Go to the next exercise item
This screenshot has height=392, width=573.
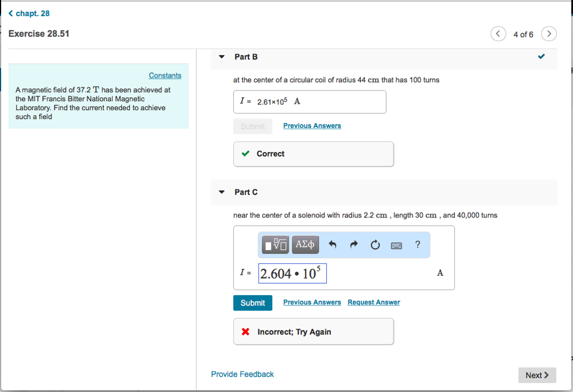(x=549, y=34)
